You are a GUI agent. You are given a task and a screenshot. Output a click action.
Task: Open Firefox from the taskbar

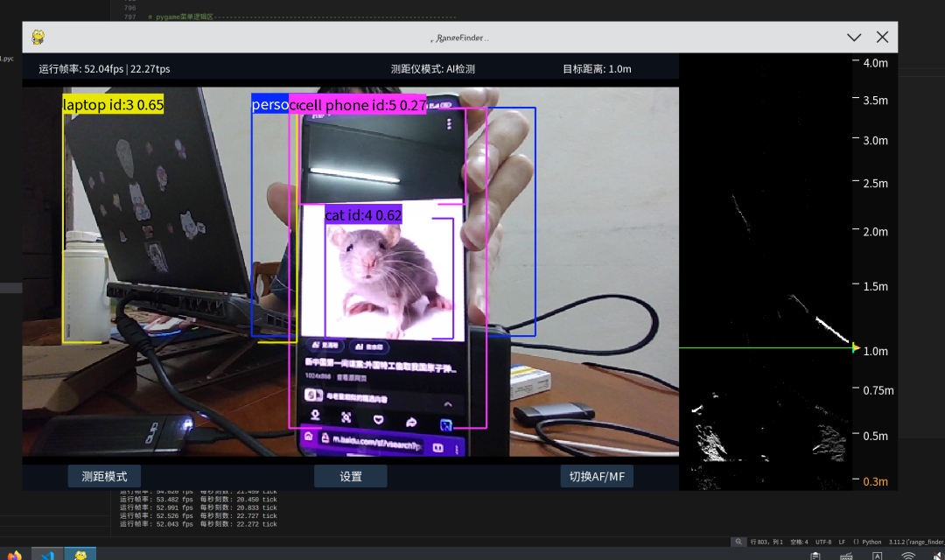(x=14, y=555)
